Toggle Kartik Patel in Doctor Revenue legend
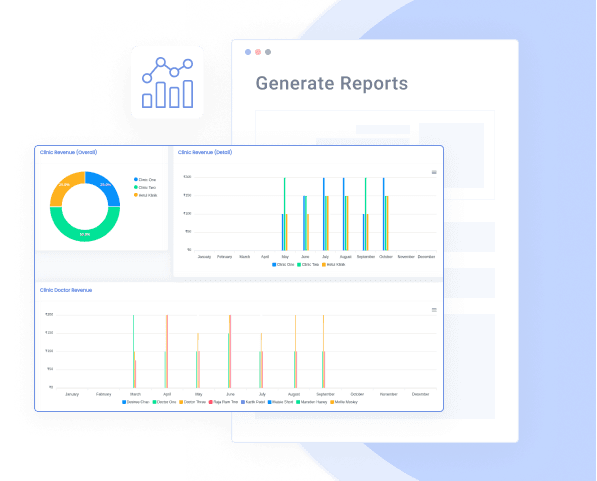Screen dimensions: 597x481 (x=253, y=402)
